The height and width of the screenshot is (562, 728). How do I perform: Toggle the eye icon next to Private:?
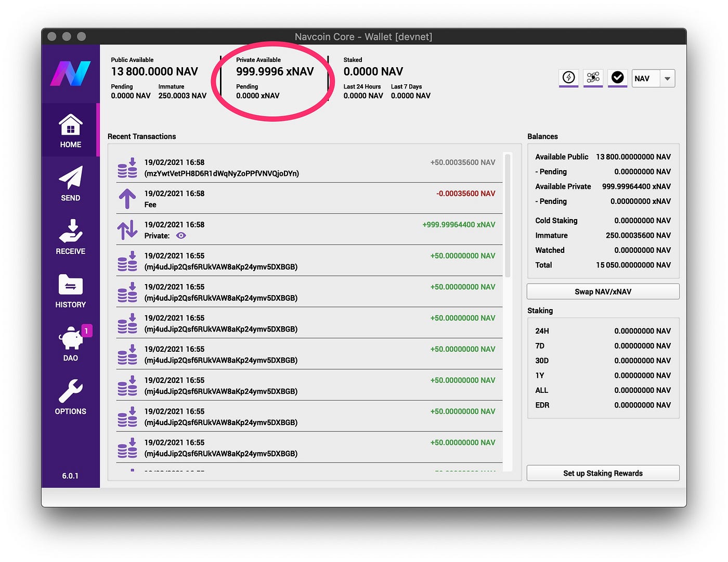click(x=181, y=236)
